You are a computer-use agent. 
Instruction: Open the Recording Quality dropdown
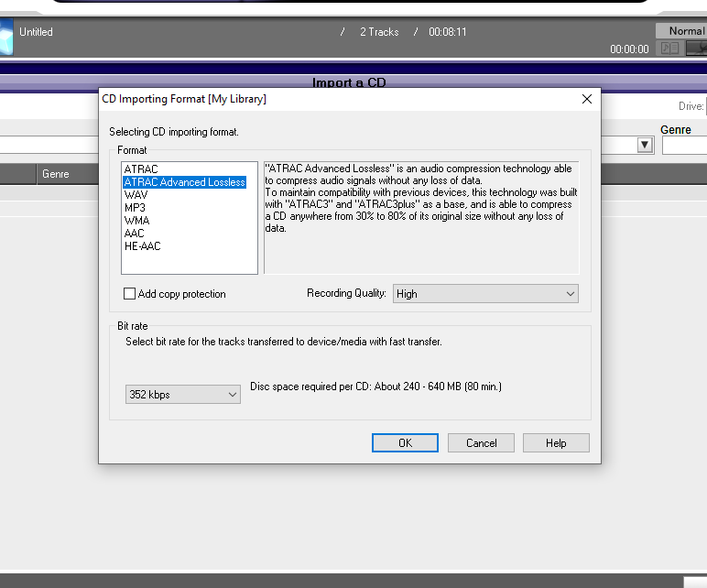pos(485,294)
